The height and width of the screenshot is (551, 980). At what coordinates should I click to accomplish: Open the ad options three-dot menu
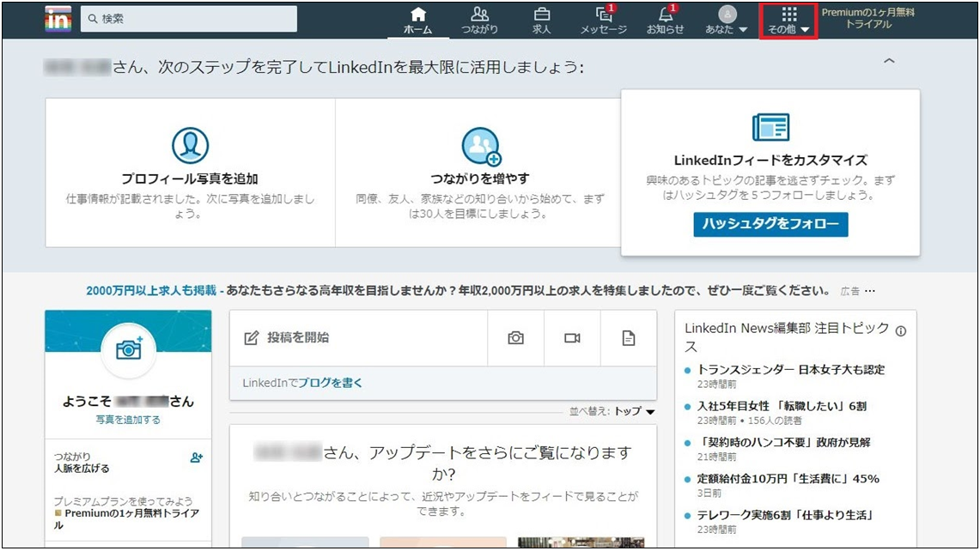pyautogui.click(x=870, y=291)
